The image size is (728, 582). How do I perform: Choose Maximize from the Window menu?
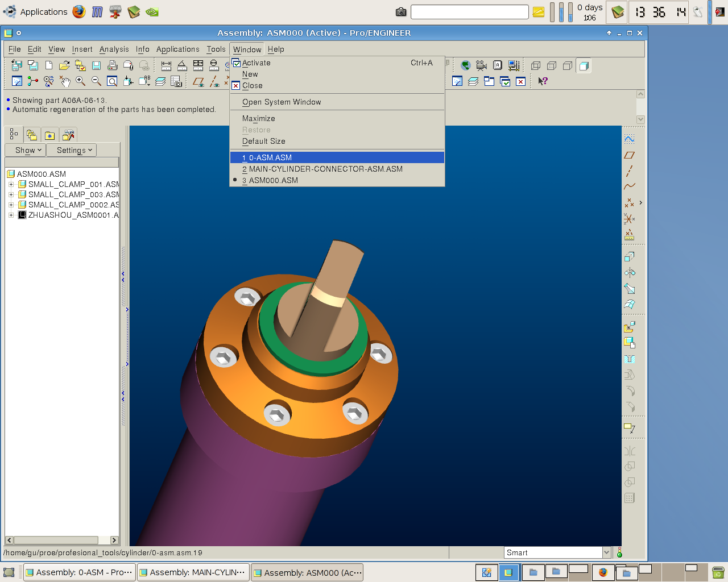[337, 119]
